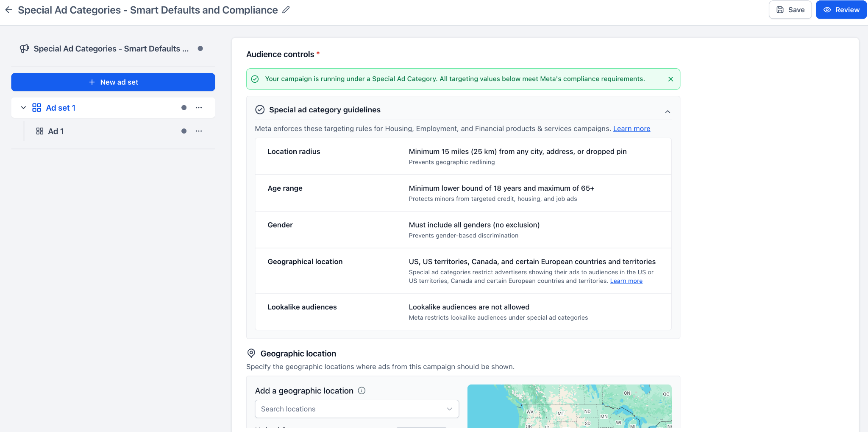This screenshot has width=868, height=432.
Task: Collapse the Special ad category guidelines section
Action: [x=668, y=111]
